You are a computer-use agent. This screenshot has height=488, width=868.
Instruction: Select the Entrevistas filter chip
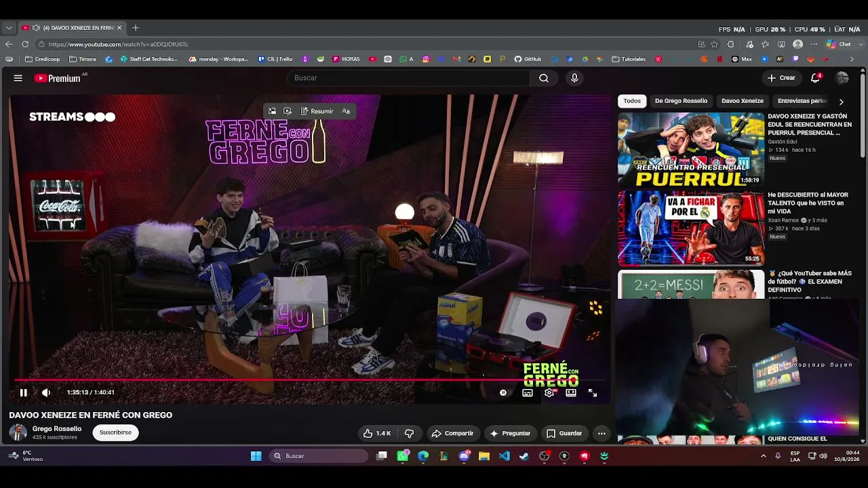tap(802, 101)
